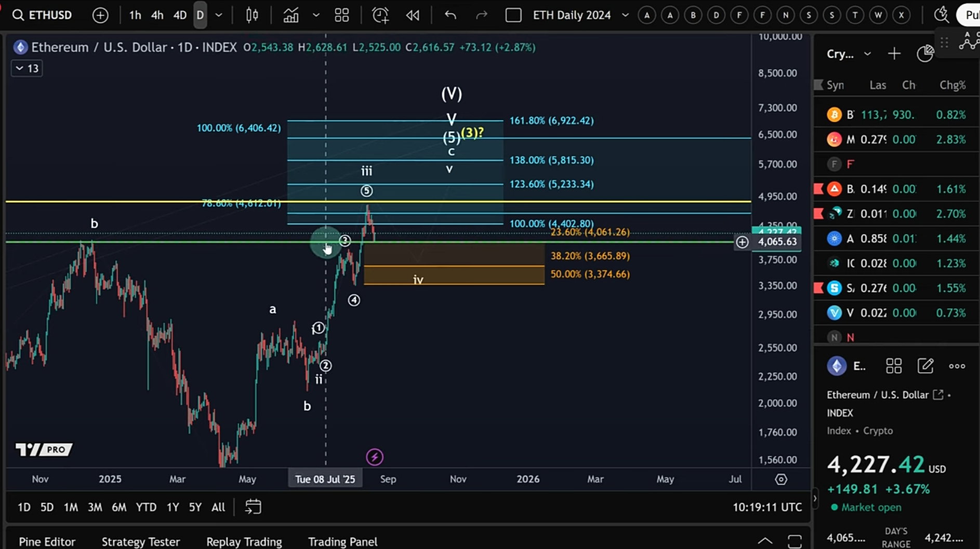Set date range to 5Y
The image size is (980, 549).
(x=195, y=507)
